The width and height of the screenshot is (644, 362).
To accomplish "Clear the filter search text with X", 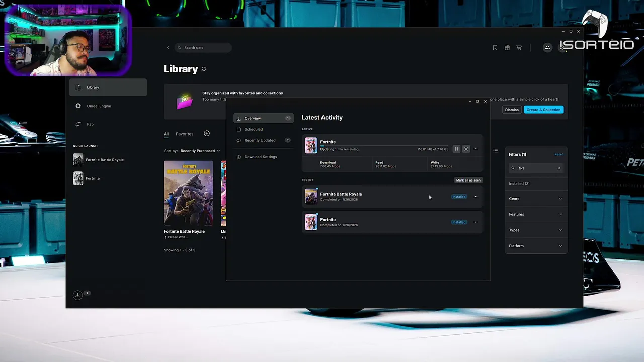I will (x=558, y=168).
